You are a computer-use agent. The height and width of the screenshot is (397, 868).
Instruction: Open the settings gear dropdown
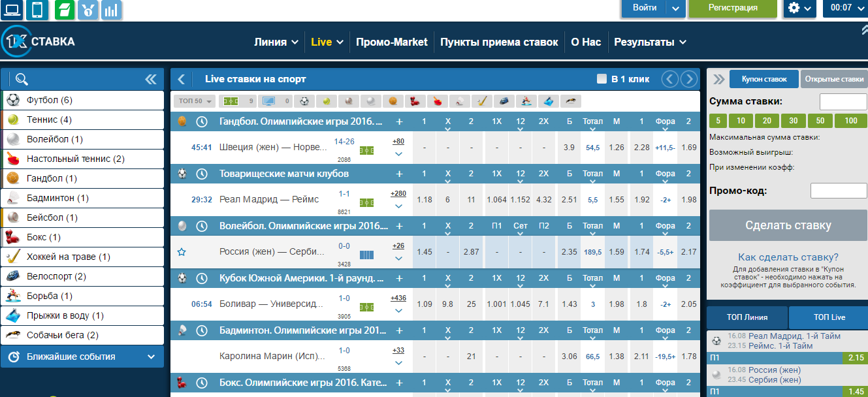799,8
